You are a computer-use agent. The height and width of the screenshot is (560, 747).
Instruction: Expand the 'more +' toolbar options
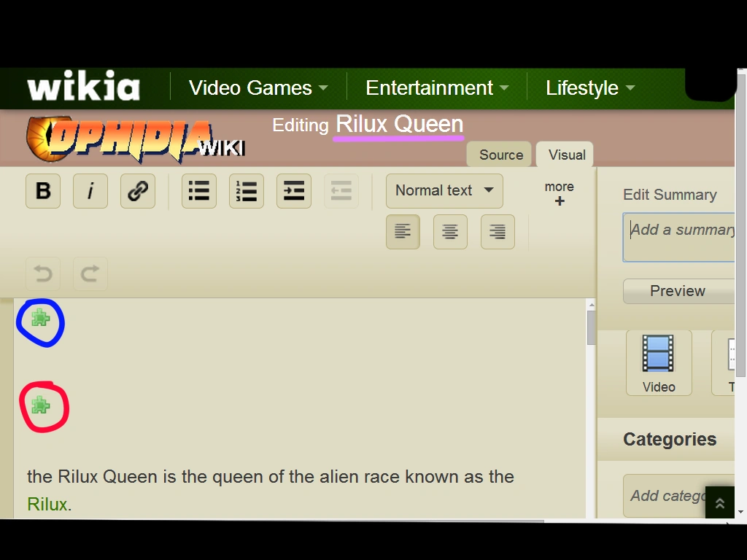pyautogui.click(x=558, y=193)
